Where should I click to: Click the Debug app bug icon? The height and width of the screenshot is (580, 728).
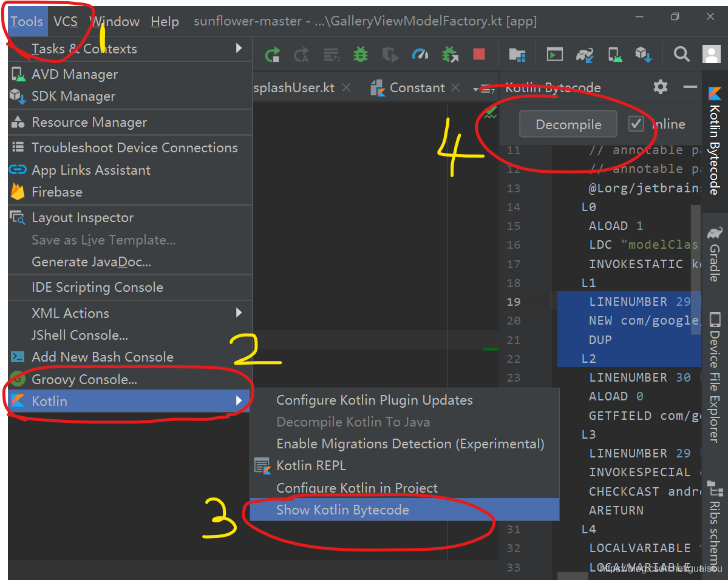pyautogui.click(x=360, y=55)
